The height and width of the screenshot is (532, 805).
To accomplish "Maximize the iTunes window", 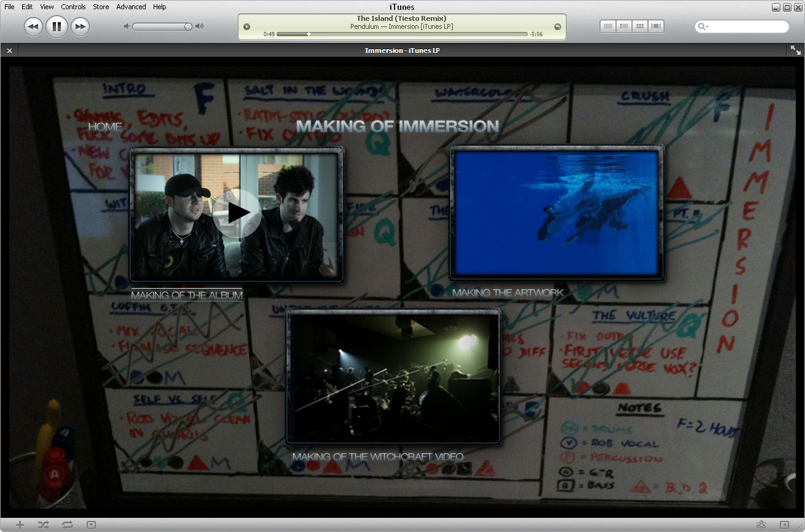I will coord(787,7).
